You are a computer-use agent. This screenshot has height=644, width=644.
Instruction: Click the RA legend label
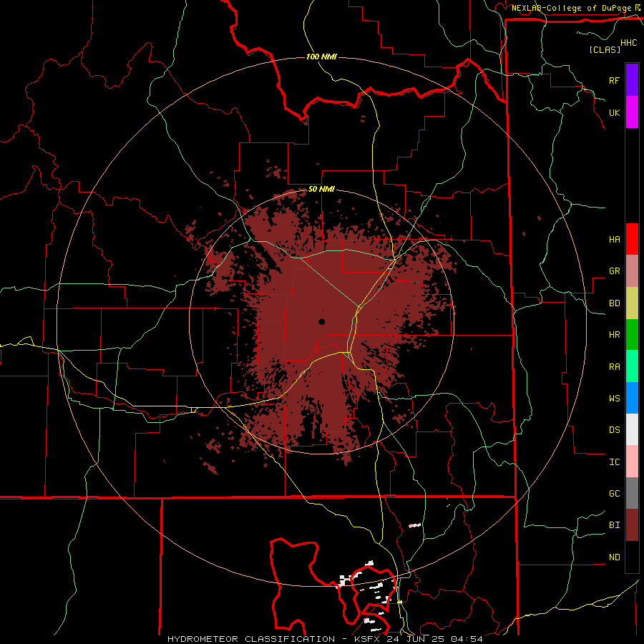(x=614, y=367)
